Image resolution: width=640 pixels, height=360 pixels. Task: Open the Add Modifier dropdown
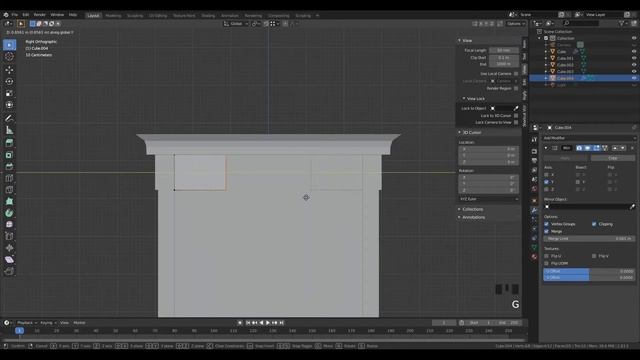(589, 138)
